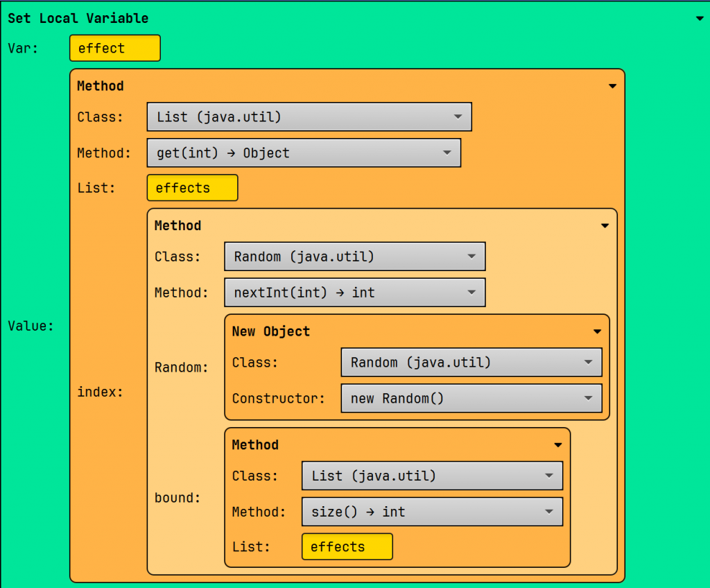
Task: Collapse the nested Random Method block arrow
Action: (x=605, y=226)
